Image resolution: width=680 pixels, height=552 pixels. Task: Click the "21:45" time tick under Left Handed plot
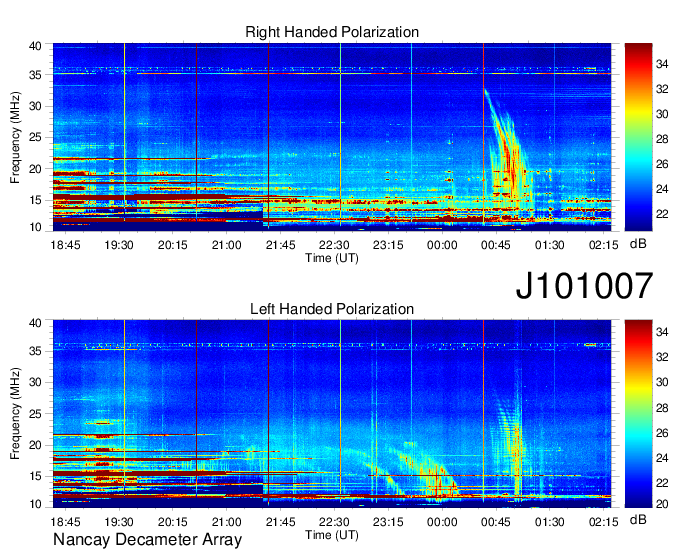coord(281,522)
